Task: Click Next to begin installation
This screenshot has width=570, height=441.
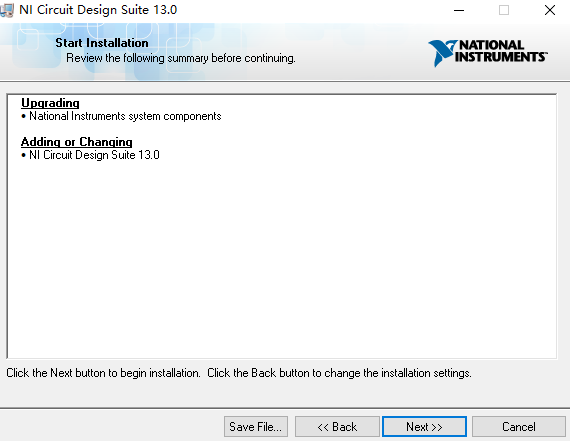Action: click(x=424, y=426)
